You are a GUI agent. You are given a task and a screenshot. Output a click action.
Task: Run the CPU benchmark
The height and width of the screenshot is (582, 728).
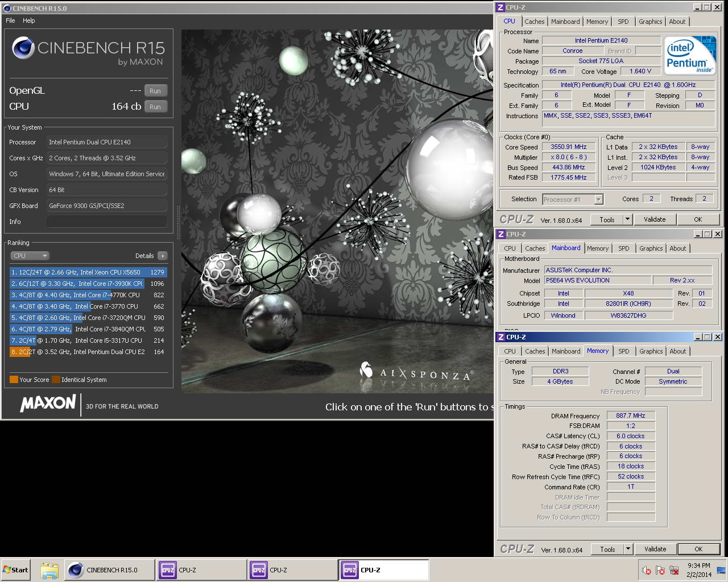click(x=155, y=107)
